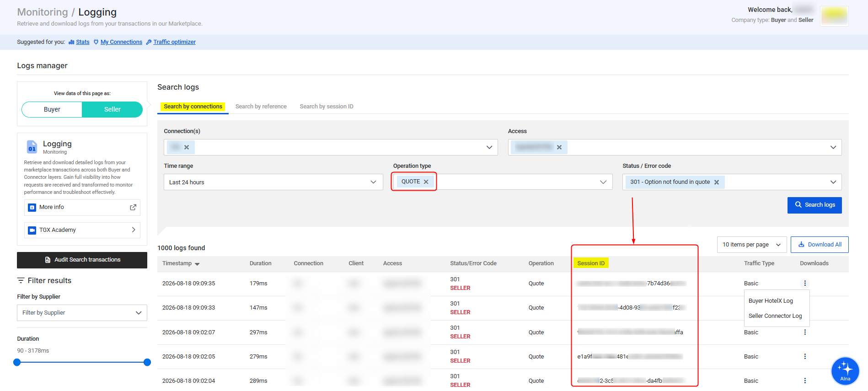Screen dimensions: 868x391
Task: Click the Duration column header
Action: coord(261,263)
